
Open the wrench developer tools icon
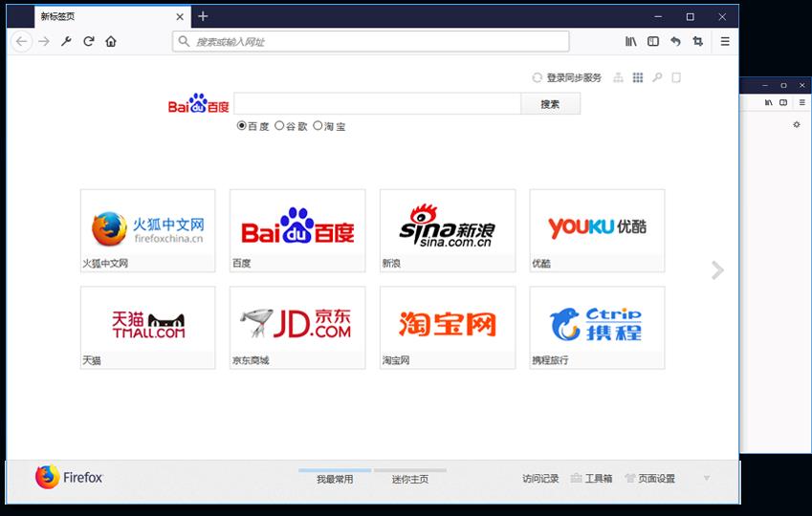point(66,41)
